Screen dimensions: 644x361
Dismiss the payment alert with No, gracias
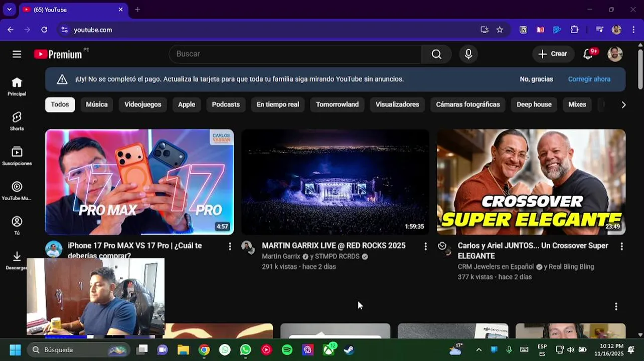click(x=536, y=79)
